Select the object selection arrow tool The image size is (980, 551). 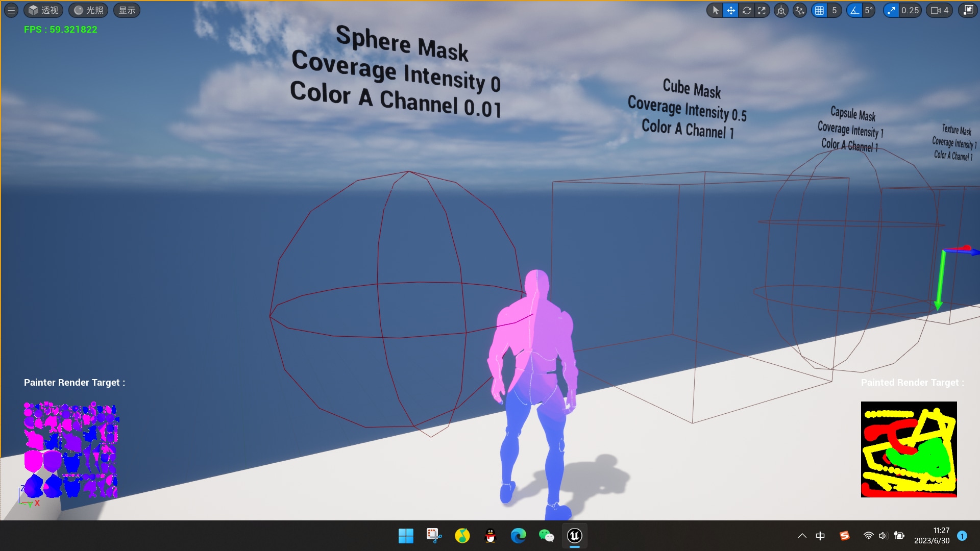pyautogui.click(x=715, y=10)
